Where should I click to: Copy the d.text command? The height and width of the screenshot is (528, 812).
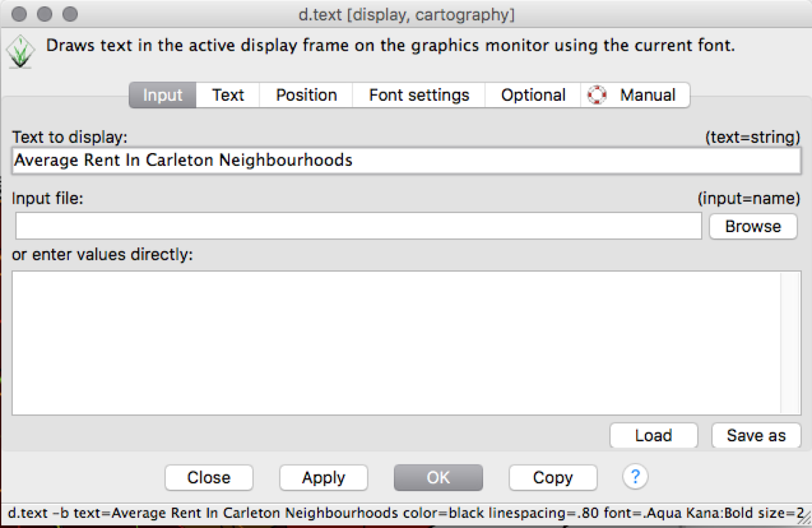tap(553, 478)
